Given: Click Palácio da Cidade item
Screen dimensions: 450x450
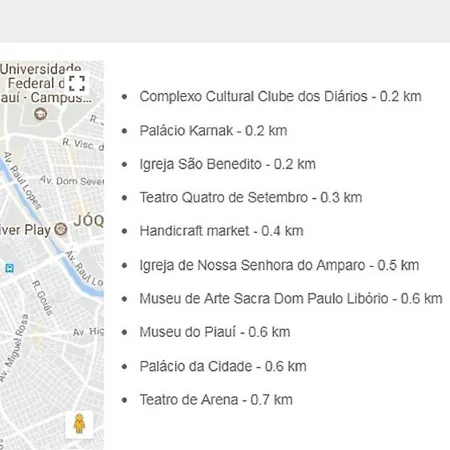Looking at the screenshot, I should tap(223, 366).
